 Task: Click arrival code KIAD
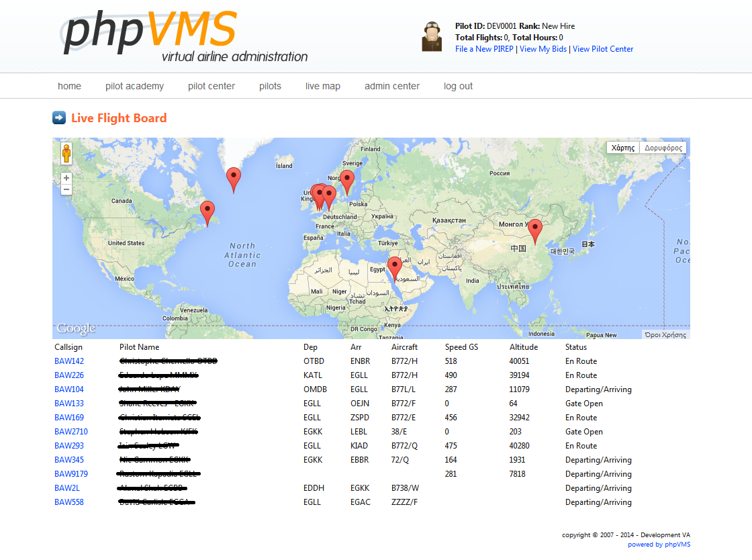359,445
